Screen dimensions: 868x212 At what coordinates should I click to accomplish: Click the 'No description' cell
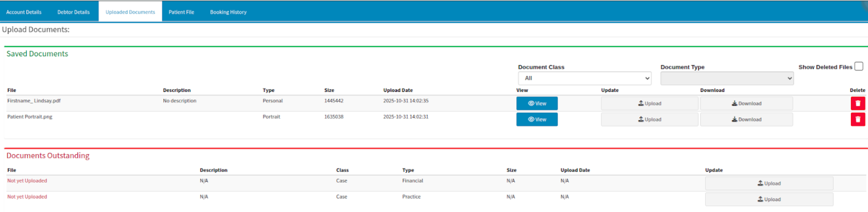(x=180, y=101)
